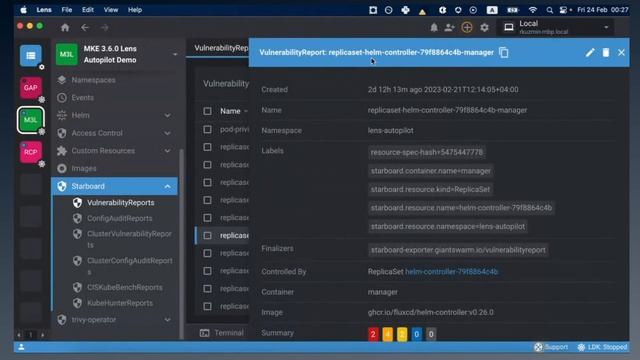
Task: Open the View menu
Action: pos(111,10)
